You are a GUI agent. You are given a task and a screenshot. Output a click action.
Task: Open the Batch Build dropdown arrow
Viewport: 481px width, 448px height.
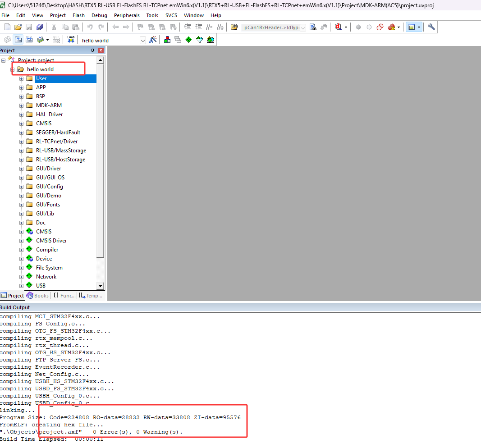pyautogui.click(x=47, y=40)
